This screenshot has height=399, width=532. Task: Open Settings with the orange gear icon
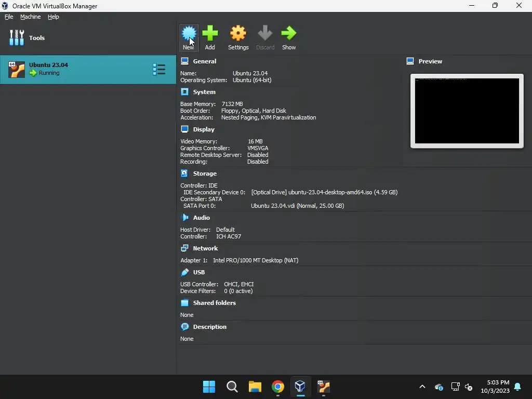pos(238,33)
